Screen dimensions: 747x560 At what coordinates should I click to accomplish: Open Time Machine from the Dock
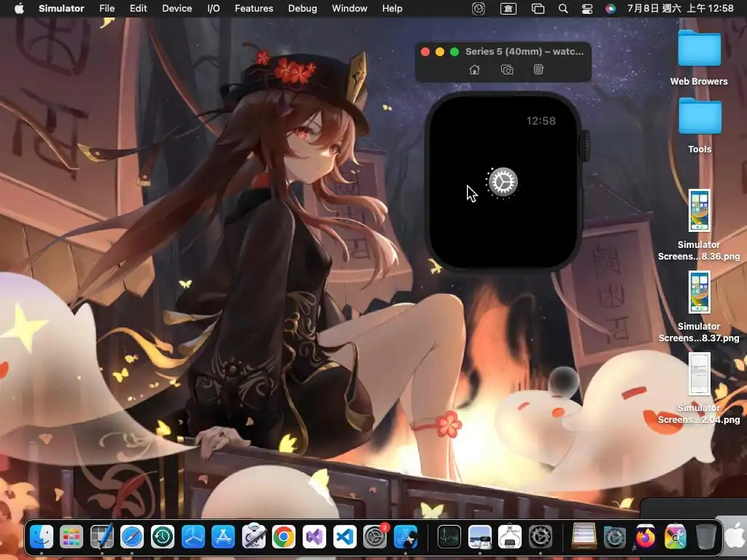click(163, 537)
